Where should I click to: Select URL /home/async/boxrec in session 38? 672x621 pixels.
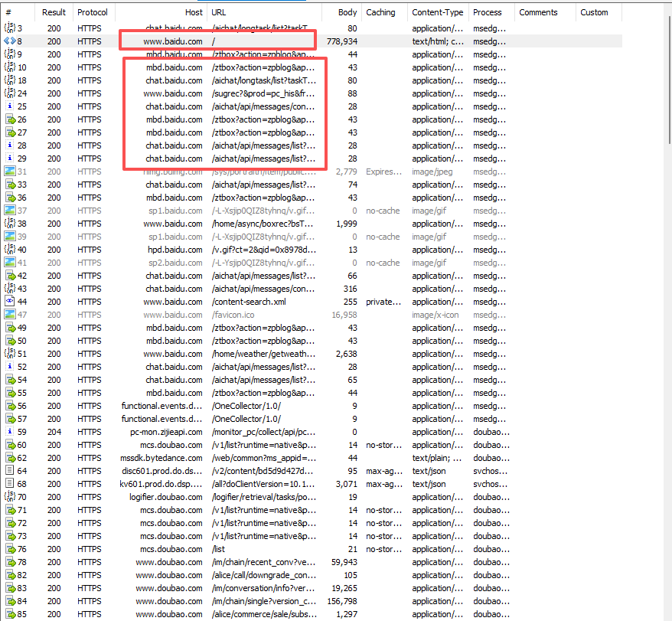tap(263, 224)
